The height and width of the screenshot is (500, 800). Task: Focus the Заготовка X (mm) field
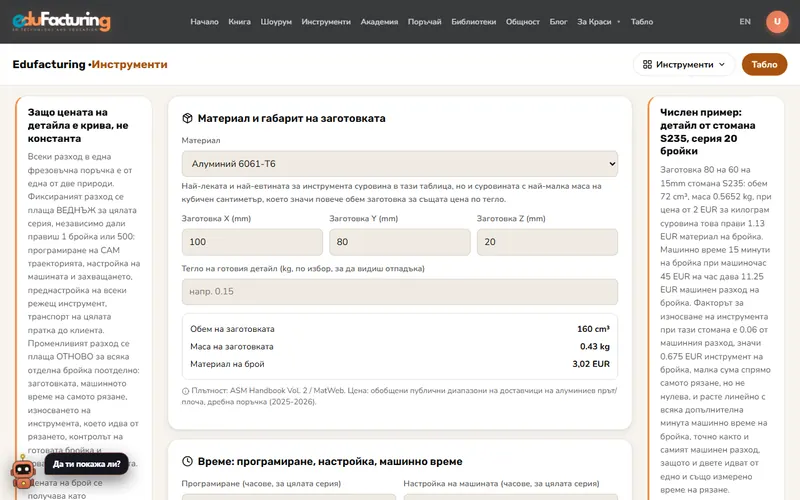click(252, 242)
